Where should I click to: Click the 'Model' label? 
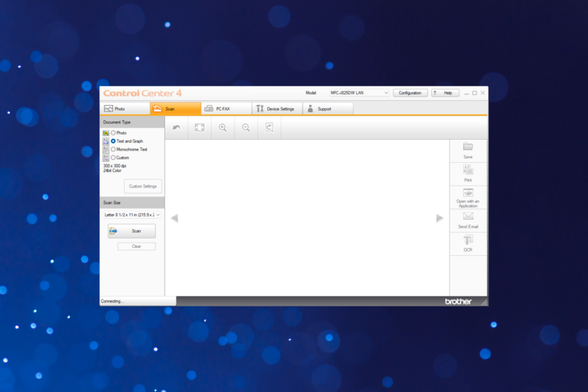click(311, 93)
